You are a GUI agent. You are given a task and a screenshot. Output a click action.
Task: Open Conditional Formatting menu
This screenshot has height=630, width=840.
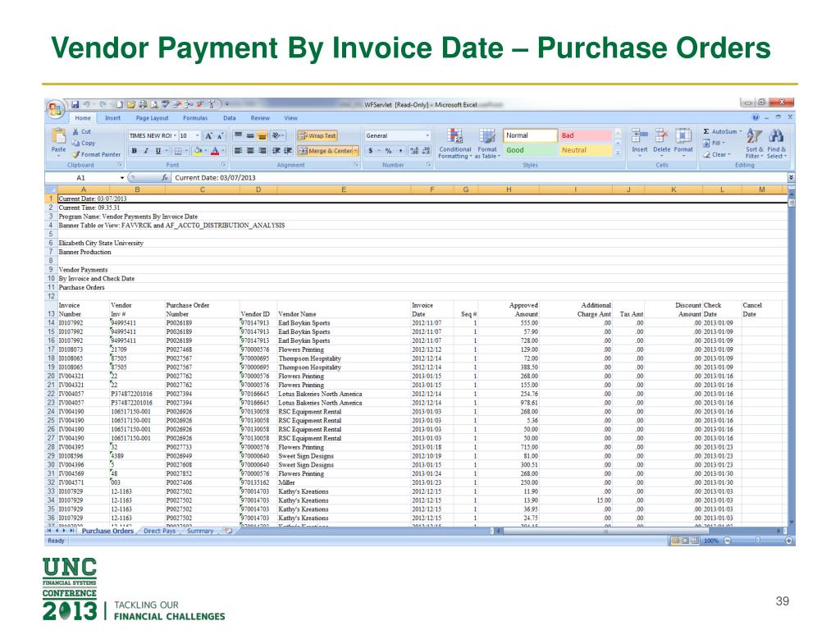(454, 143)
